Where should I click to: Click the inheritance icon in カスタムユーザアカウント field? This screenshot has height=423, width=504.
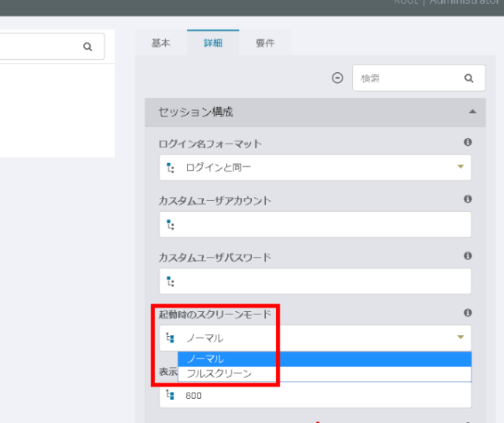click(x=171, y=225)
